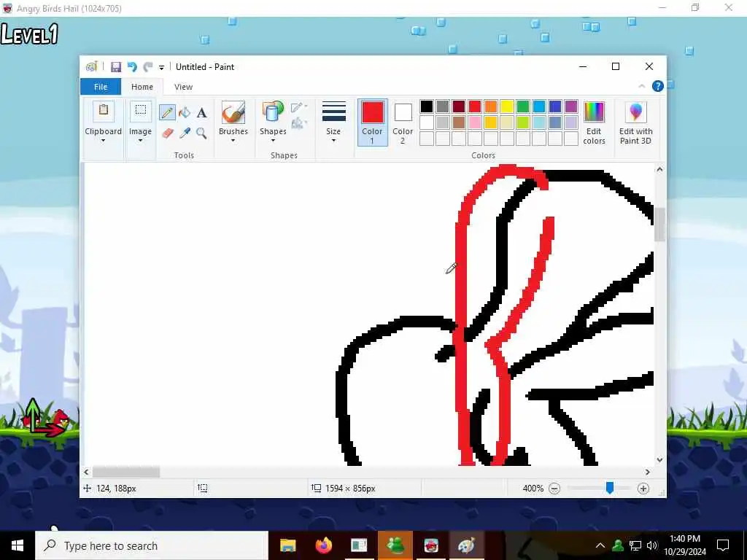Select the Text tool
Viewport: 747px width, 560px height.
pyautogui.click(x=201, y=113)
